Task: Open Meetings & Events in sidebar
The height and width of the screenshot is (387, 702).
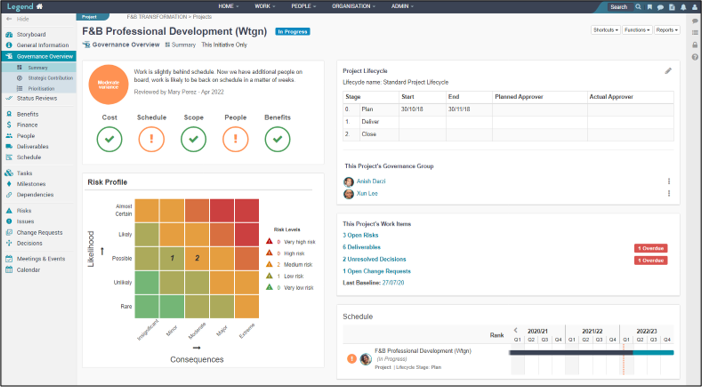Action: (41, 259)
